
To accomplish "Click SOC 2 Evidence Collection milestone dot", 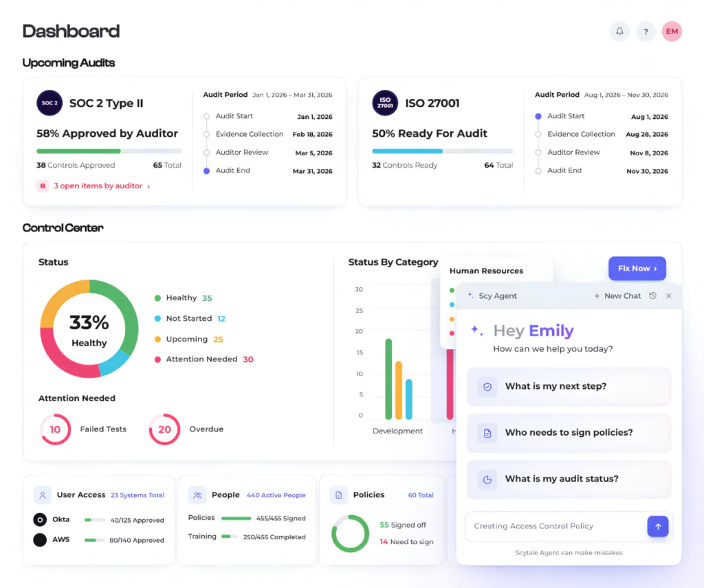I will coord(206,134).
